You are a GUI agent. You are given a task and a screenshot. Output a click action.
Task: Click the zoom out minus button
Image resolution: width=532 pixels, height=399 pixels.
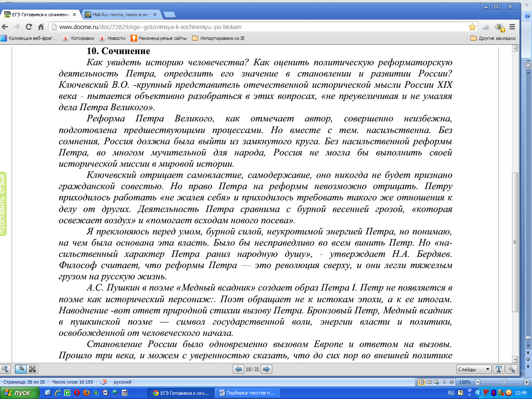478,382
